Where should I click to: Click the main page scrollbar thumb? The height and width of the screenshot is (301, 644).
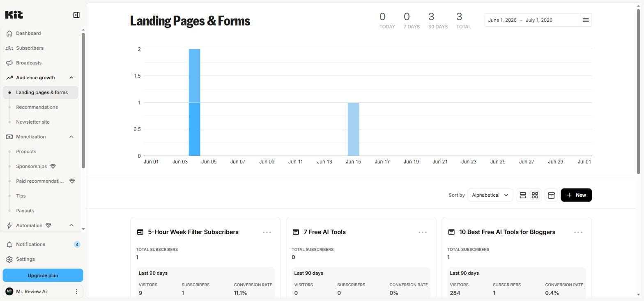(x=639, y=91)
